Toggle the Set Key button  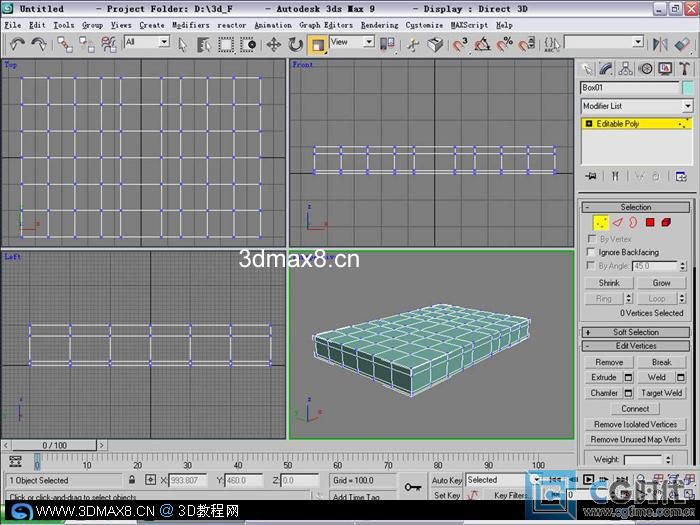pyautogui.click(x=447, y=495)
